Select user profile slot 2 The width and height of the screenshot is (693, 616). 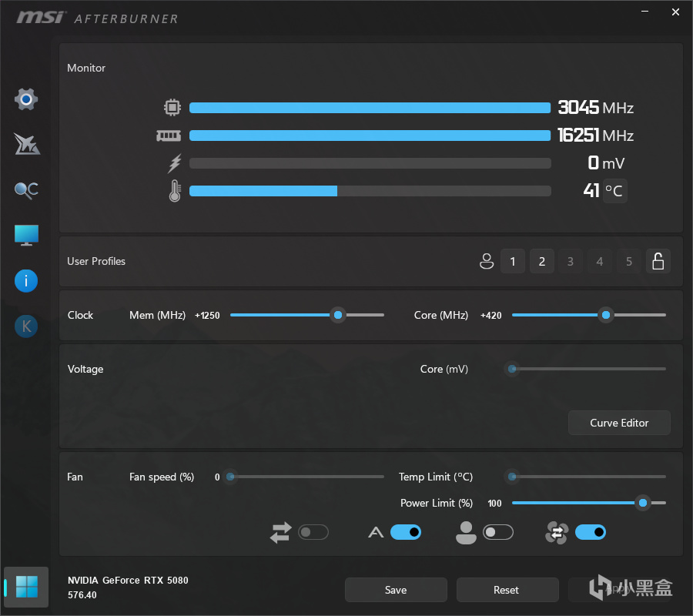pyautogui.click(x=541, y=262)
